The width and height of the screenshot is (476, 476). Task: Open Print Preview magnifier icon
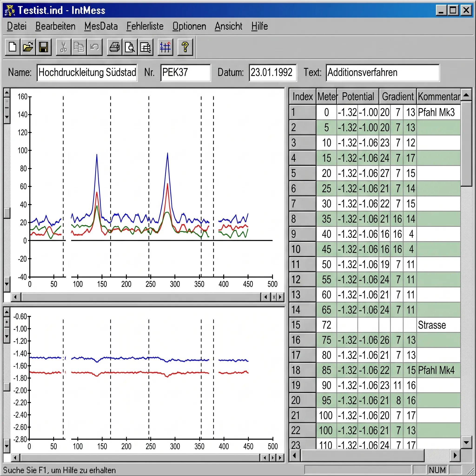coord(130,47)
